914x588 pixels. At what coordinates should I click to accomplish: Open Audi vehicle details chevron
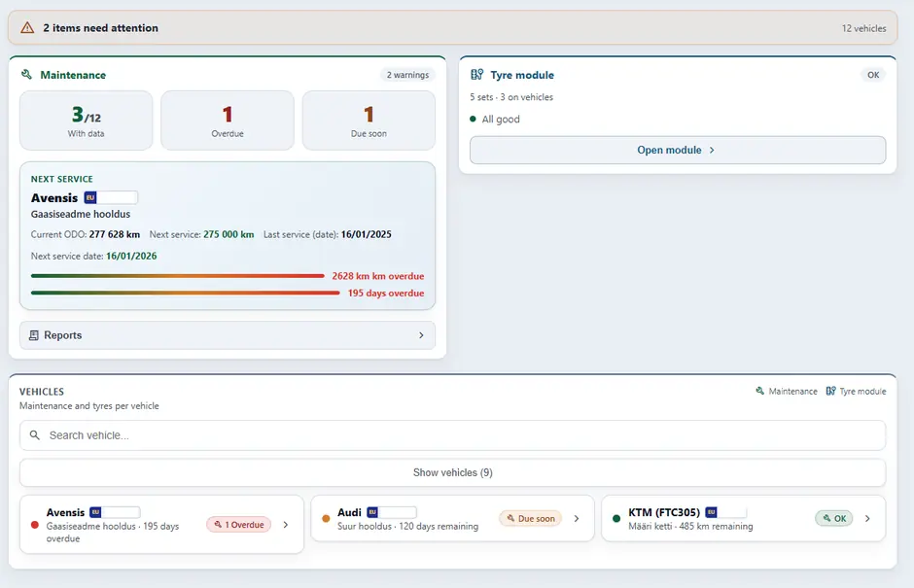pyautogui.click(x=577, y=519)
